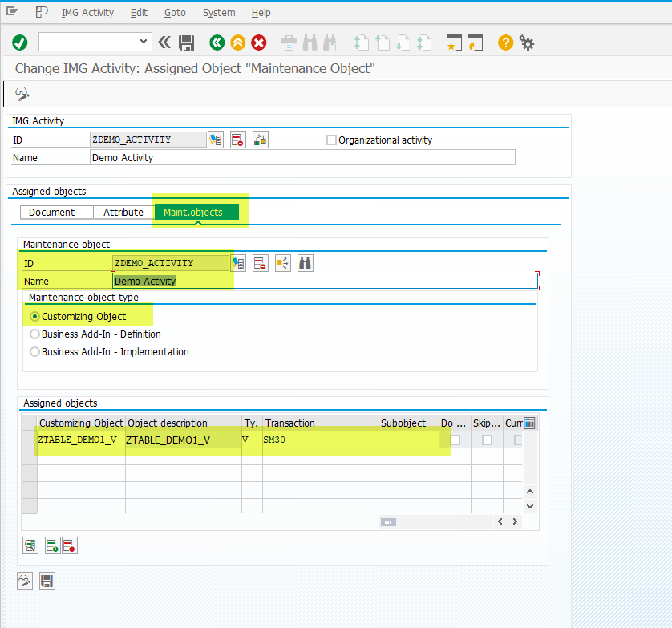Image resolution: width=672 pixels, height=628 pixels.
Task: Click the insert row icon below table
Action: click(x=52, y=545)
